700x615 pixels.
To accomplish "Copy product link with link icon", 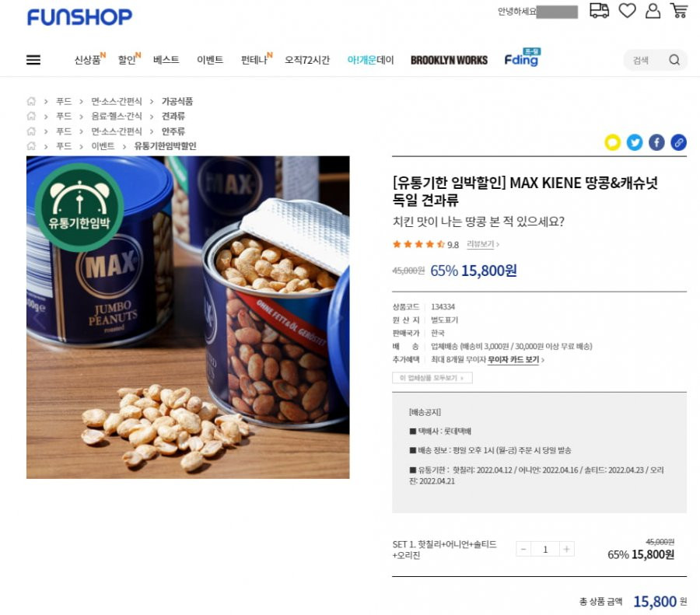I will click(678, 142).
